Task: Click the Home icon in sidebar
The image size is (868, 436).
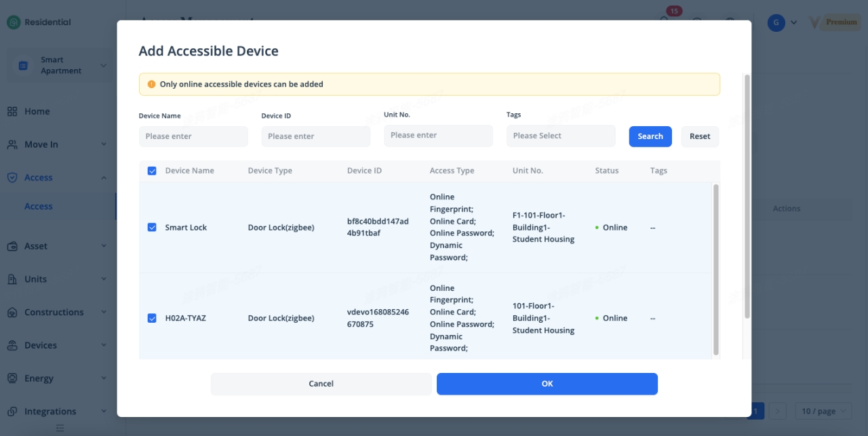Action: point(12,111)
